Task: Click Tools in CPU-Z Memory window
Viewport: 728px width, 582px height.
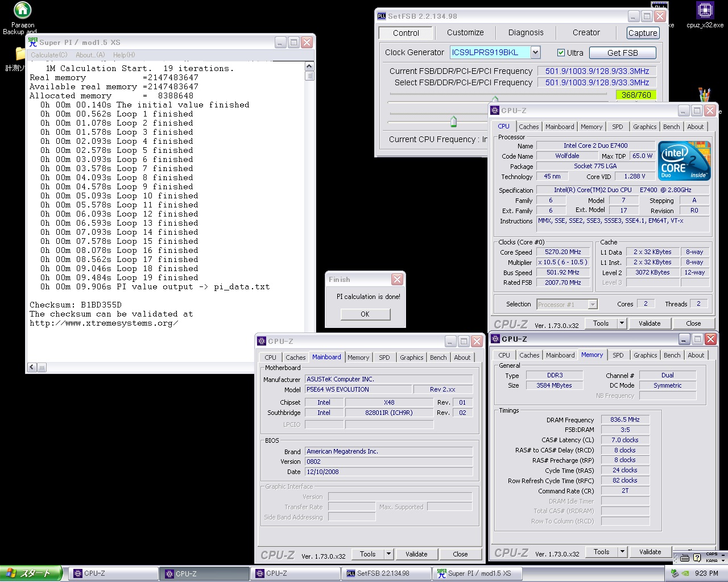Action: pyautogui.click(x=602, y=551)
